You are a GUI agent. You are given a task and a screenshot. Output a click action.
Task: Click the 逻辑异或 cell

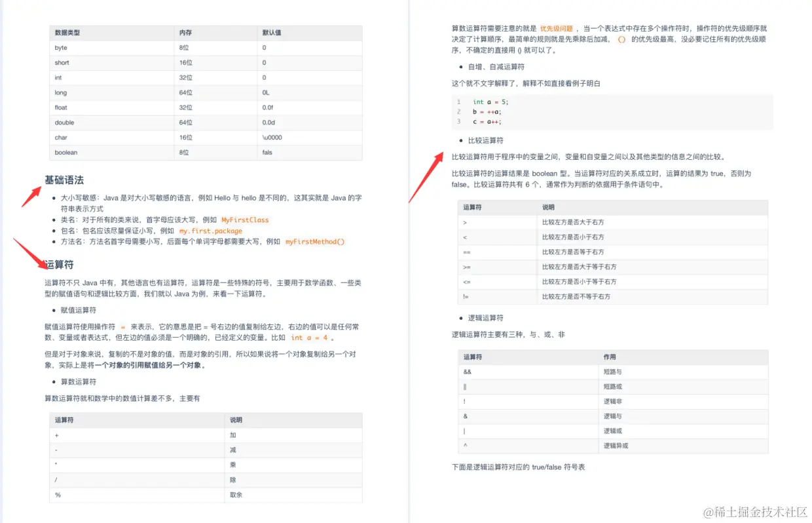pyautogui.click(x=683, y=446)
